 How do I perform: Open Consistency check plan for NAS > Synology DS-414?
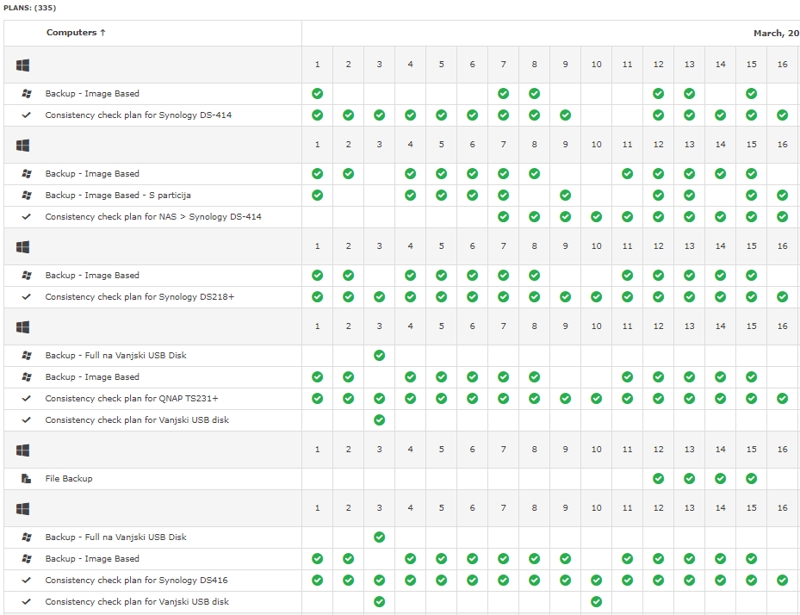tap(153, 217)
